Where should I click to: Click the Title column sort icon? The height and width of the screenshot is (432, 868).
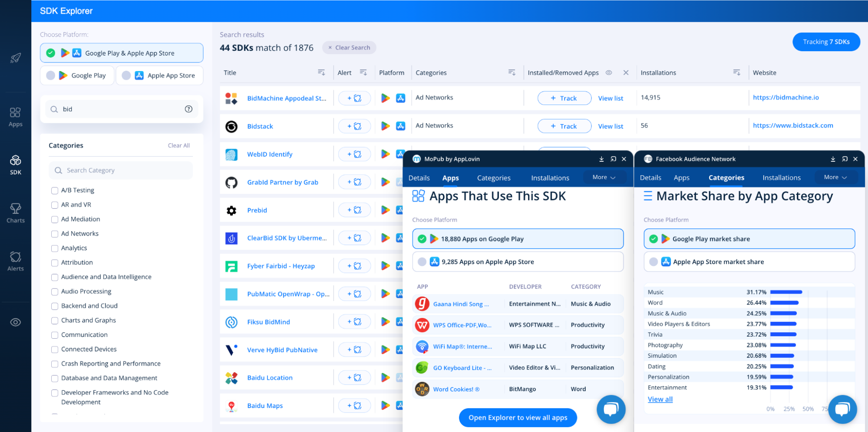click(x=321, y=72)
